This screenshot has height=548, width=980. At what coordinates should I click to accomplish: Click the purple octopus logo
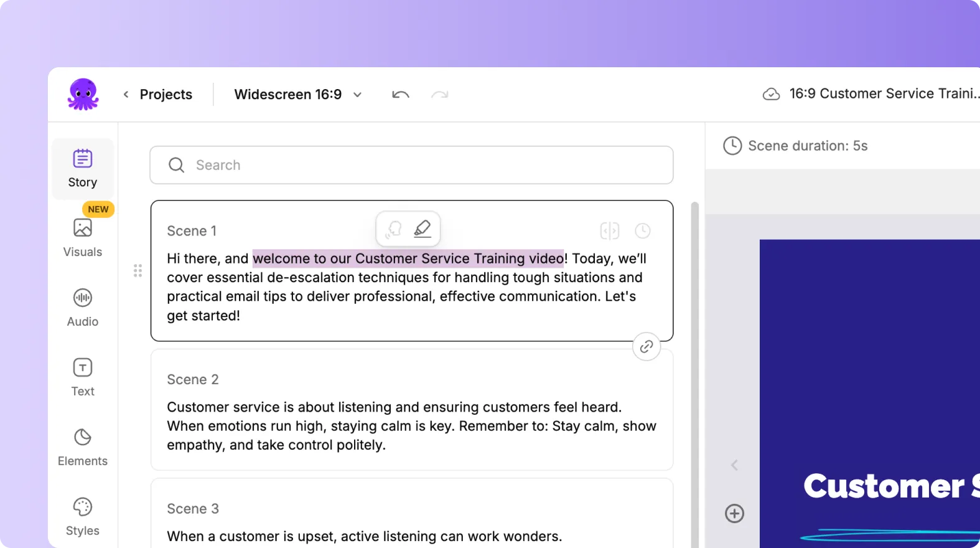coord(83,94)
